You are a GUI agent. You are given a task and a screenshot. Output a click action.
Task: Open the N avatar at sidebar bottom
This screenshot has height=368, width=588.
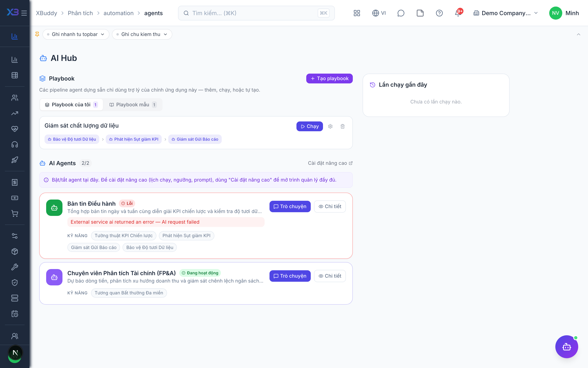pos(15,353)
